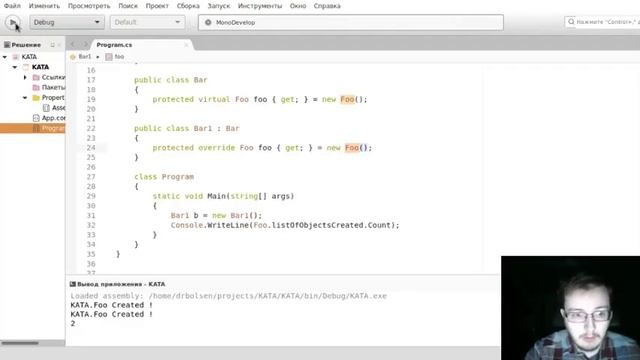Toggle auto-hide on the Решение panel
640x360 pixels.
[52, 45]
